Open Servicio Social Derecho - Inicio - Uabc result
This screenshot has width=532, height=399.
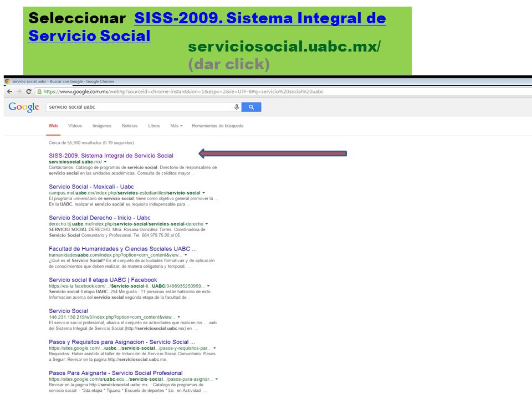tap(99, 218)
